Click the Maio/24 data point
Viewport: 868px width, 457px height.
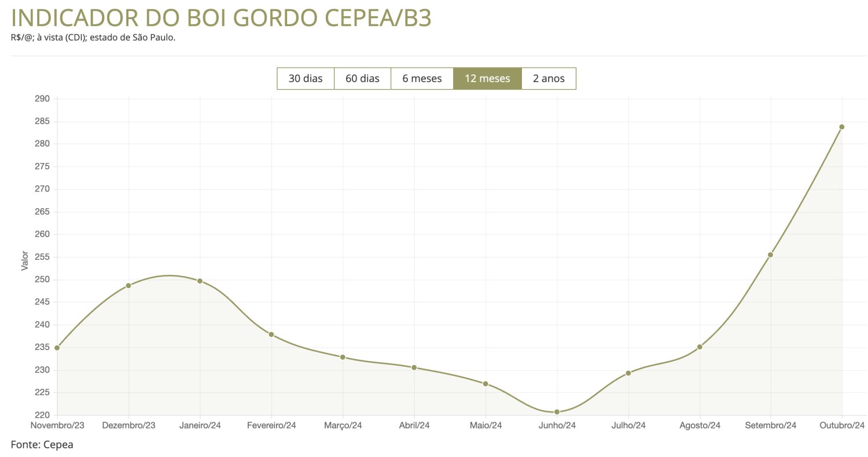(x=486, y=384)
